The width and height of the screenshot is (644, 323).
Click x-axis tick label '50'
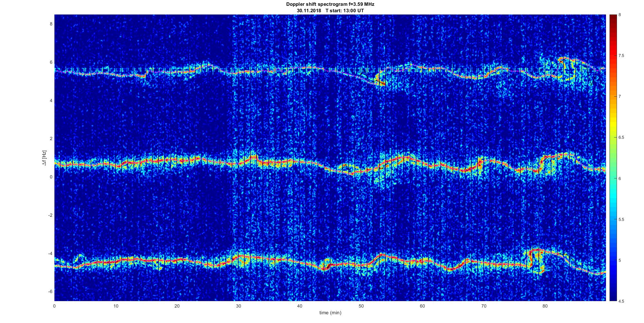361,306
